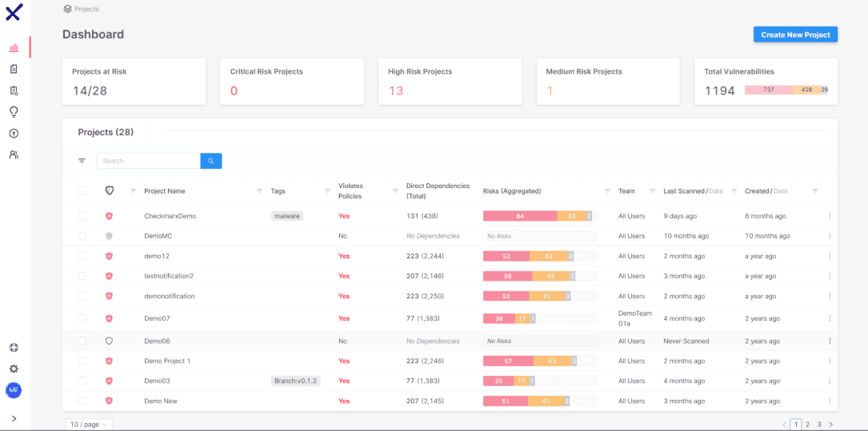Open the users icon in sidebar
The width and height of the screenshot is (868, 431).
coord(14,155)
